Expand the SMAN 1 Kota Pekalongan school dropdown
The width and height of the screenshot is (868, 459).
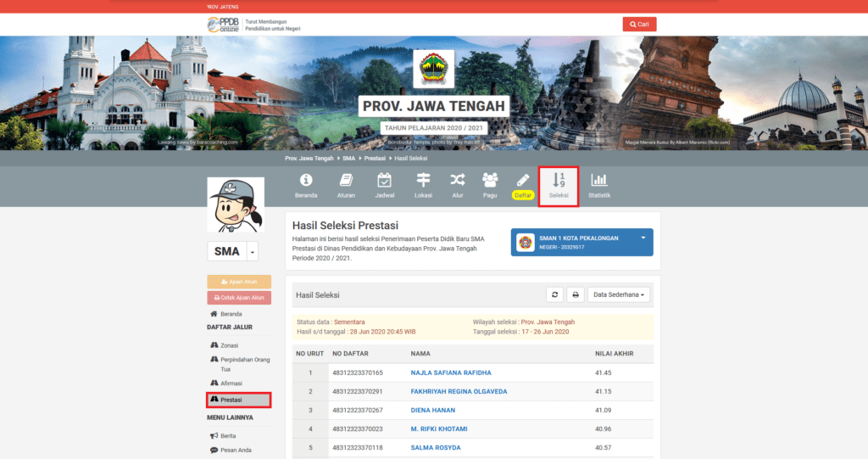581,243
